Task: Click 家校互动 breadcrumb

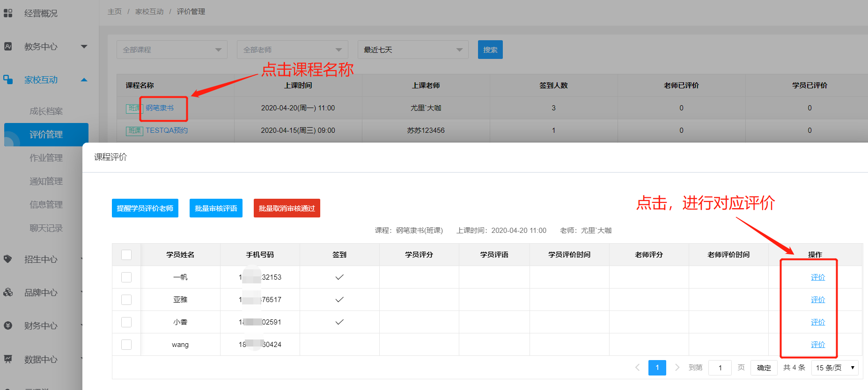Action: 149,11
